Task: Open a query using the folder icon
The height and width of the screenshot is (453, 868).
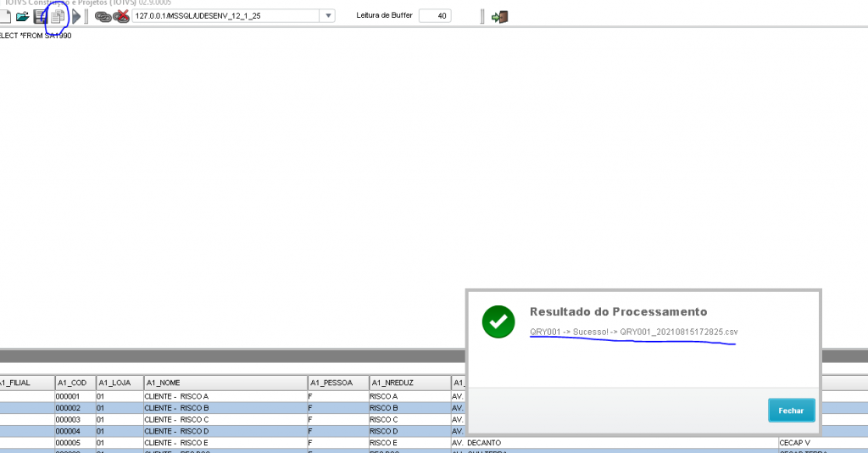Action: point(23,16)
